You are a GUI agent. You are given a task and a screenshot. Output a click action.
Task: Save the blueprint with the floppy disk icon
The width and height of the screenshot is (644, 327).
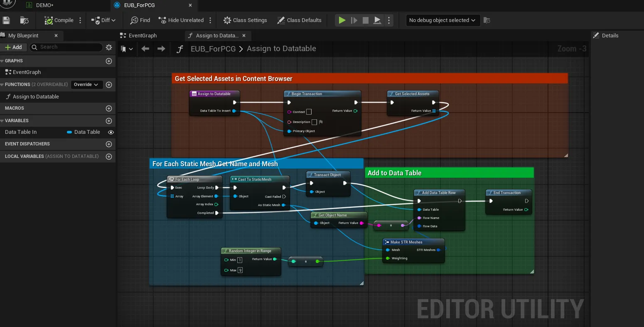(x=6, y=20)
